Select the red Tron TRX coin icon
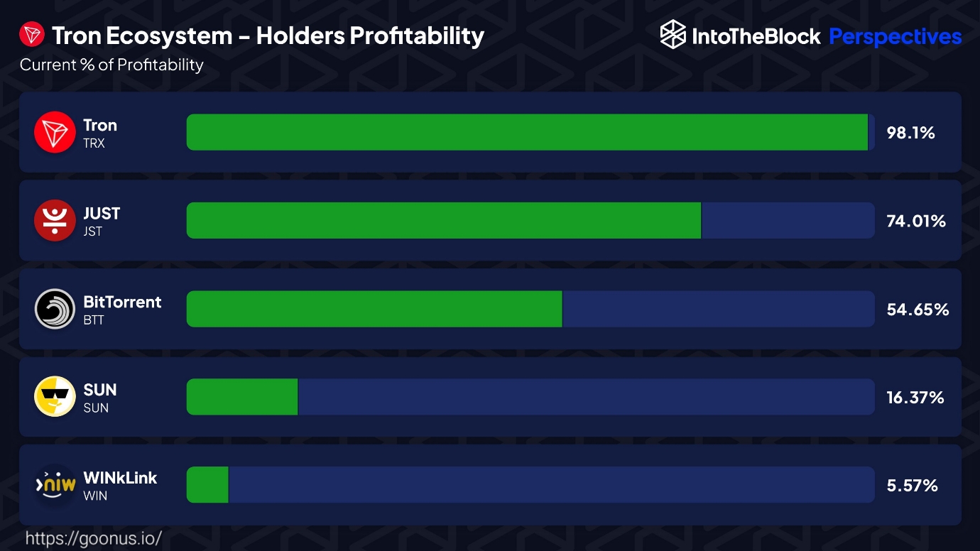This screenshot has height=551, width=980. pyautogui.click(x=55, y=132)
